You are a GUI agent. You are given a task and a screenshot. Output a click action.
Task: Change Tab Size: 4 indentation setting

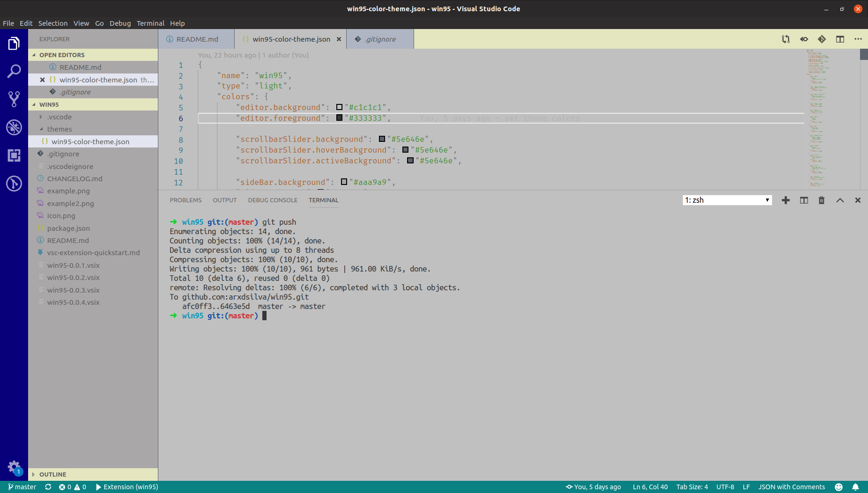pos(692,487)
